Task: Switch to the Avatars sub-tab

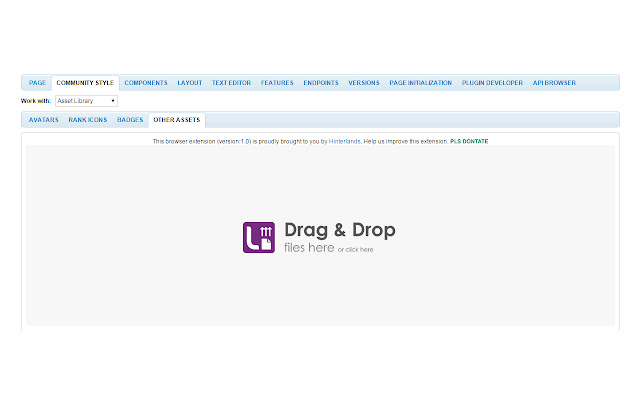Action: tap(43, 120)
